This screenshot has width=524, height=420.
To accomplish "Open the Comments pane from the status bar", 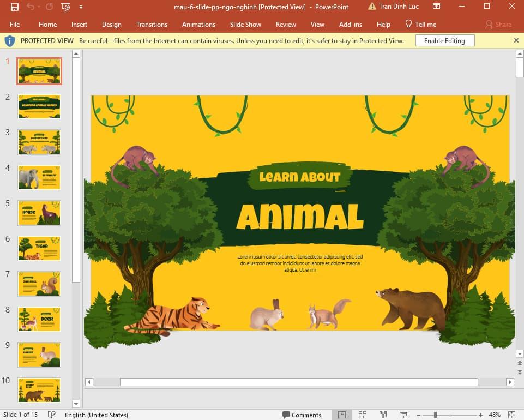I will click(301, 415).
